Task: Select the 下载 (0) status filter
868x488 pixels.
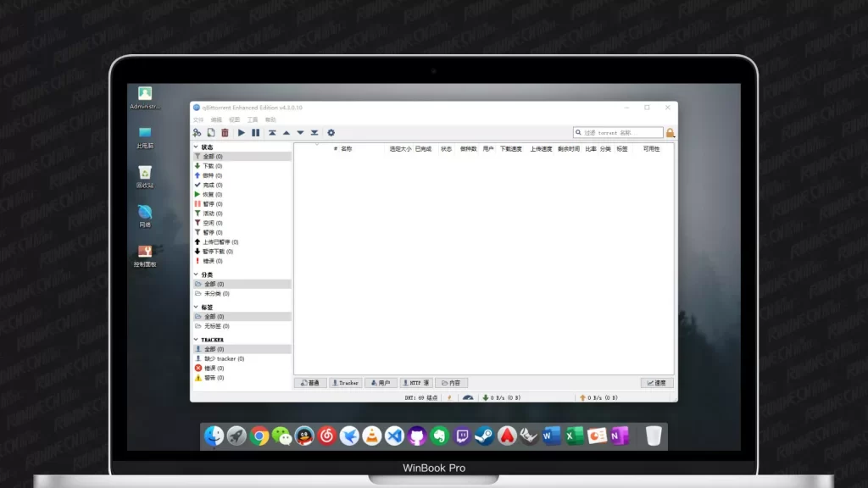Action: click(212, 166)
